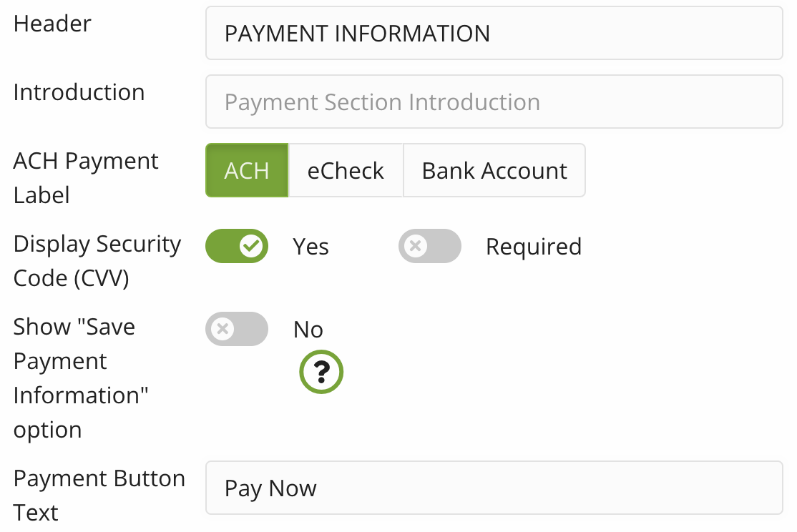Enable the Required security code switch
Screen dimensions: 797x532
pos(429,246)
